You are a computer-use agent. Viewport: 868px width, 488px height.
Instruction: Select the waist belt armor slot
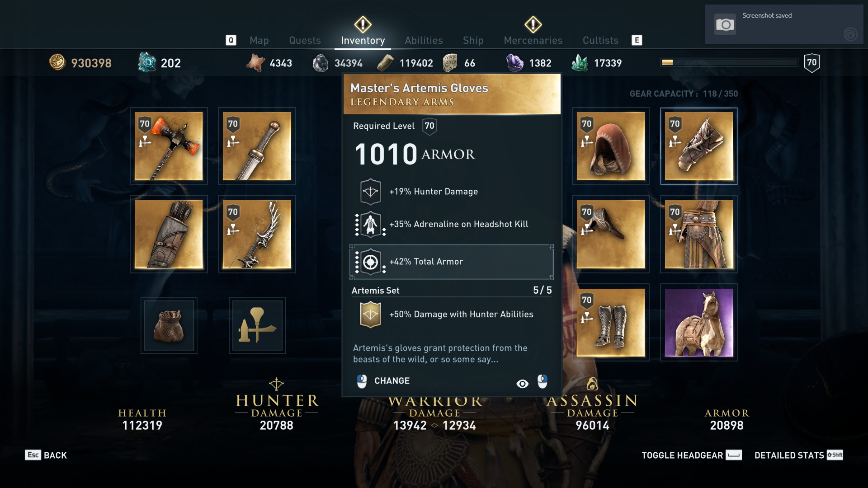698,234
